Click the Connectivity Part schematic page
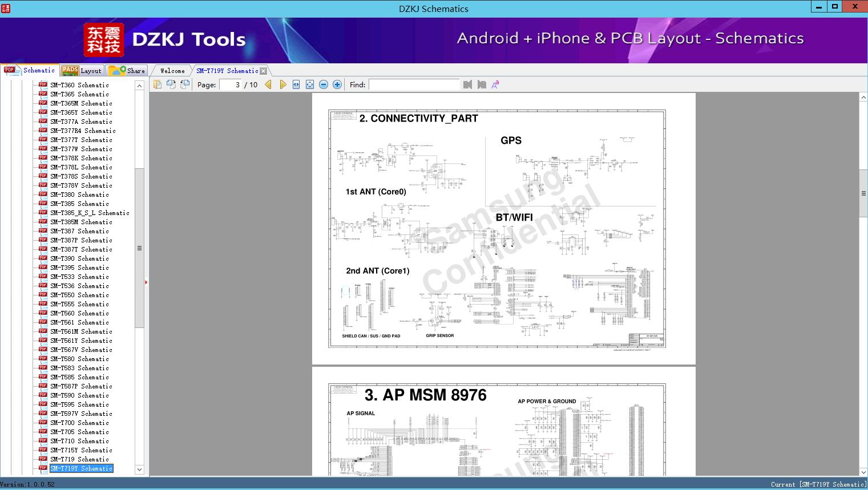The height and width of the screenshot is (490, 868). (x=503, y=229)
